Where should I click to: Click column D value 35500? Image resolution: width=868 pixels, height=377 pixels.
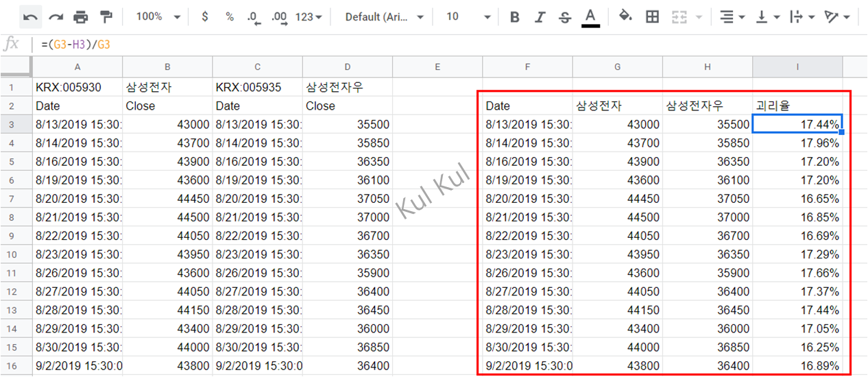[x=348, y=124]
